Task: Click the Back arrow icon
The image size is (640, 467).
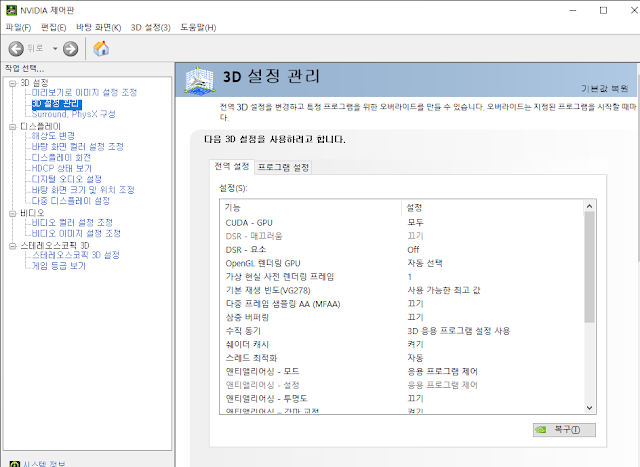Action: (16, 49)
